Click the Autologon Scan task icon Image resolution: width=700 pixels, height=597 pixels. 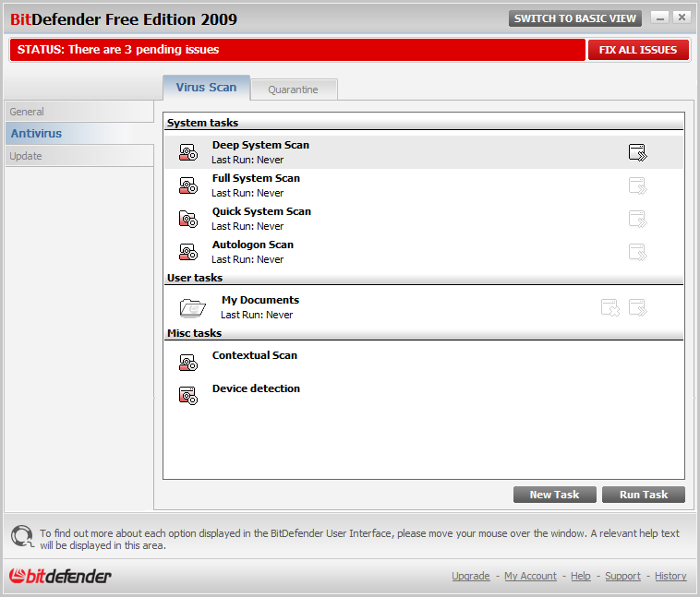point(188,252)
